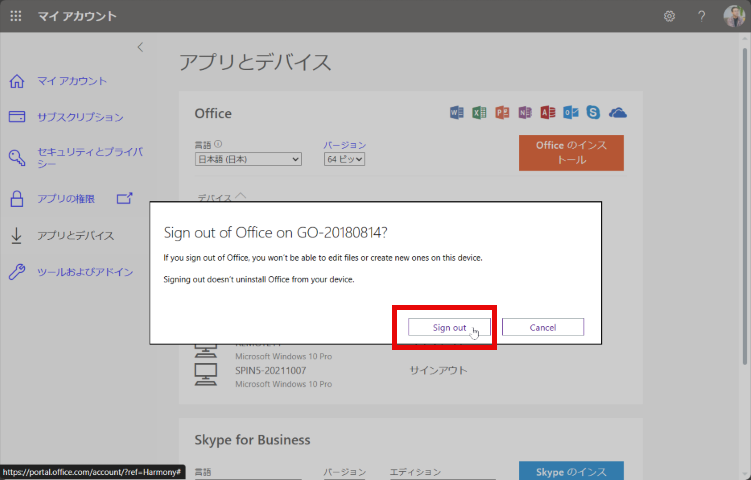Click サインアウト for SPIN5-20211007
This screenshot has width=751, height=480.
pos(438,370)
